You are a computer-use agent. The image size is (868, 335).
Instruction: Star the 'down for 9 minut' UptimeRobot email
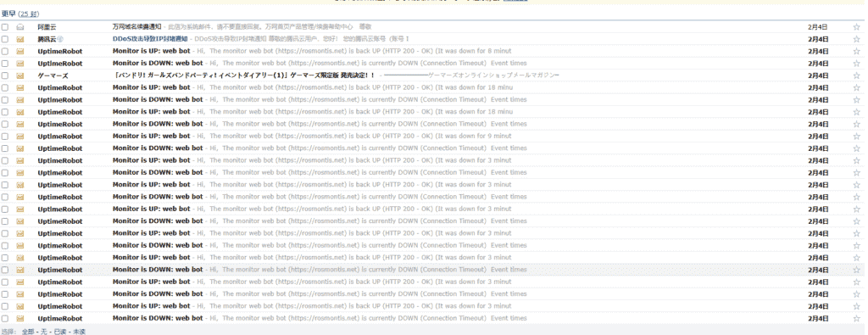click(856, 137)
